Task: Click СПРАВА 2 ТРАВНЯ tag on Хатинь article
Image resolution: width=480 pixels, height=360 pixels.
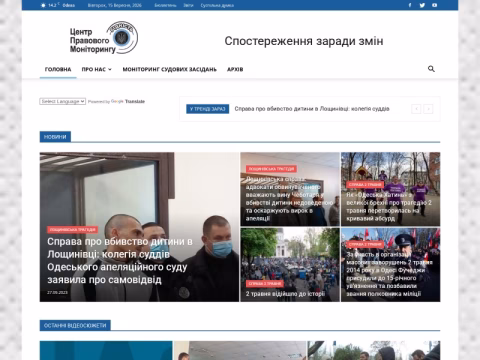Action: (x=365, y=184)
